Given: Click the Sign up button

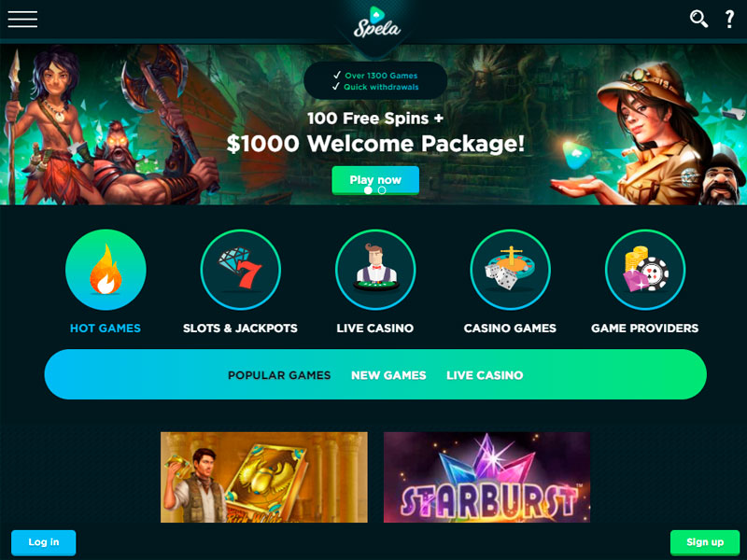Looking at the screenshot, I should tap(705, 542).
